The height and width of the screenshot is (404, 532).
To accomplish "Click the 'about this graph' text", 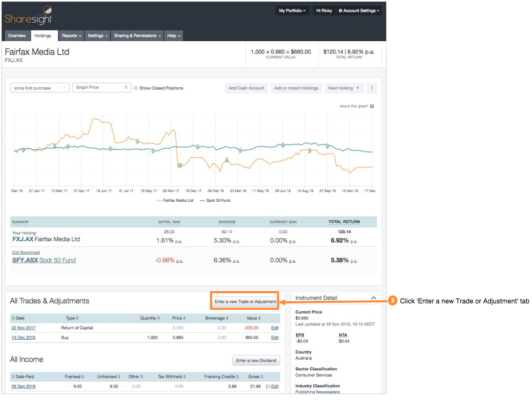I will click(x=354, y=106).
